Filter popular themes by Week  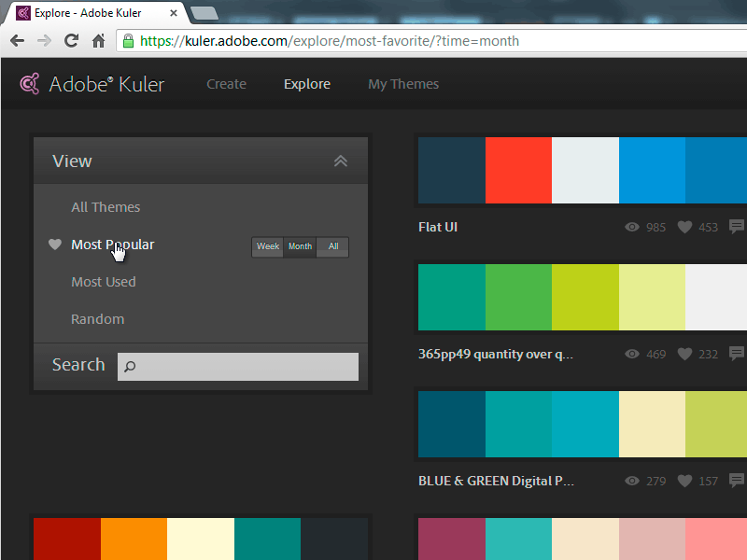click(268, 246)
